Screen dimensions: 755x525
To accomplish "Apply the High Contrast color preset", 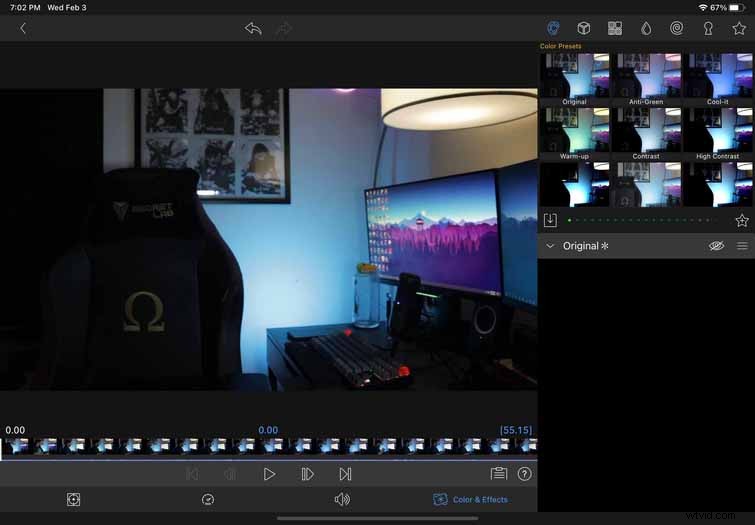I will tap(717, 134).
